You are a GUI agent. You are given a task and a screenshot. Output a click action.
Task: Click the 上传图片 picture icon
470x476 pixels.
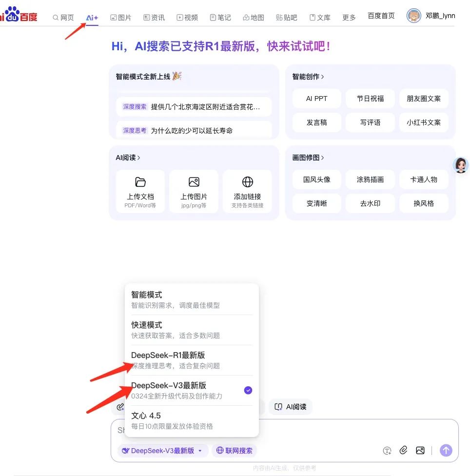(194, 182)
